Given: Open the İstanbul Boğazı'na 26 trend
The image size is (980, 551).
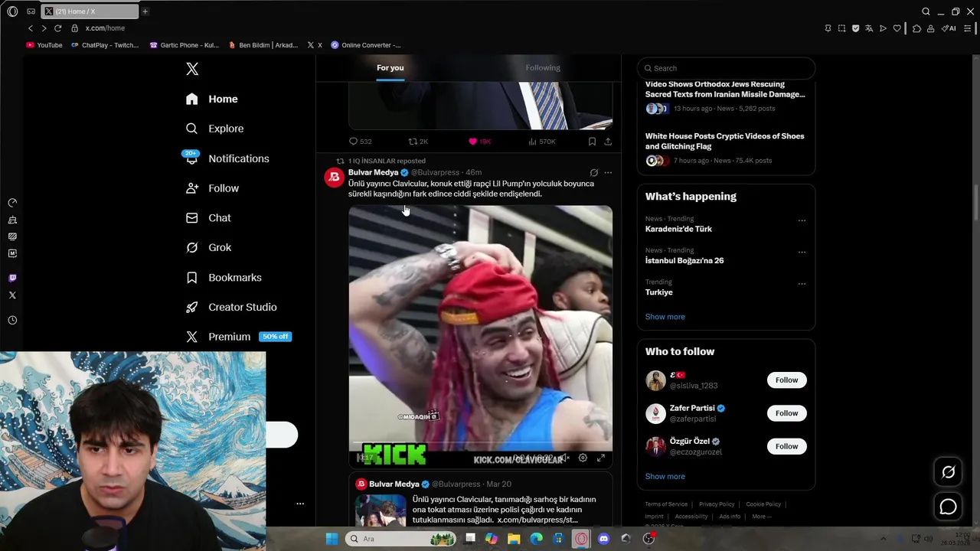Looking at the screenshot, I should pyautogui.click(x=684, y=260).
